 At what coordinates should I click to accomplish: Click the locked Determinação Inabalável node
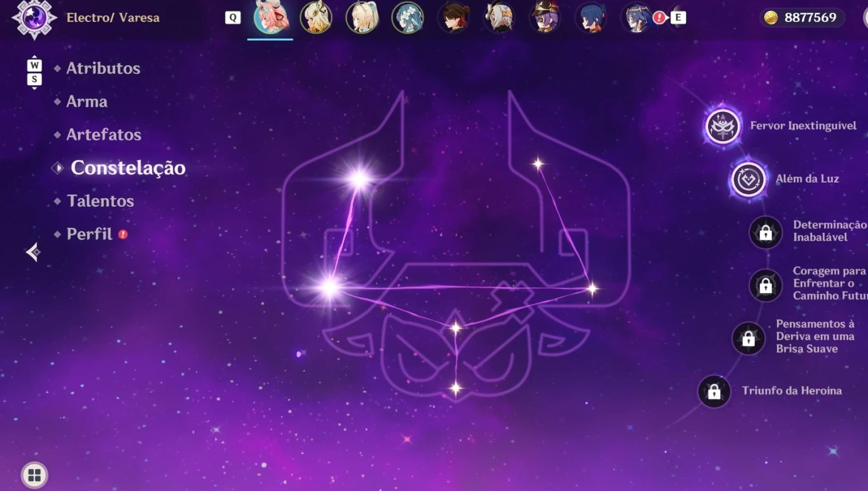click(766, 232)
